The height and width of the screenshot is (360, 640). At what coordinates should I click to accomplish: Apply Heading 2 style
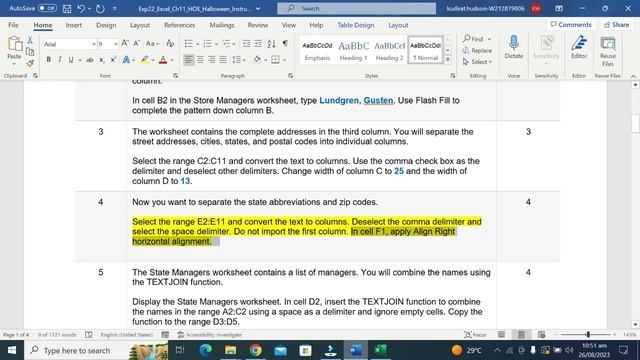click(x=389, y=50)
